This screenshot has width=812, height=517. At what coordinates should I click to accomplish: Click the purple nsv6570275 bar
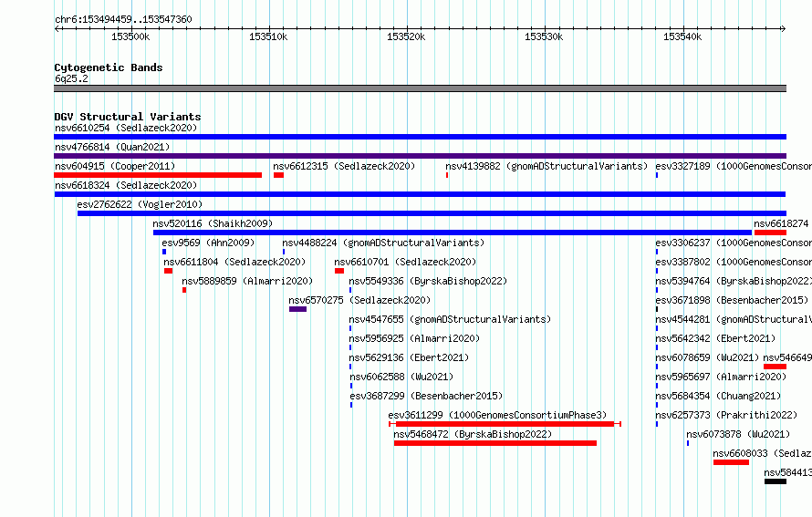[x=297, y=309]
